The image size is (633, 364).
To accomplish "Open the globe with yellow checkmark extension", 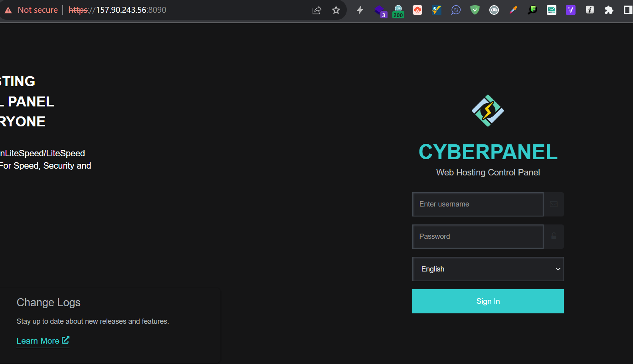I will (437, 10).
